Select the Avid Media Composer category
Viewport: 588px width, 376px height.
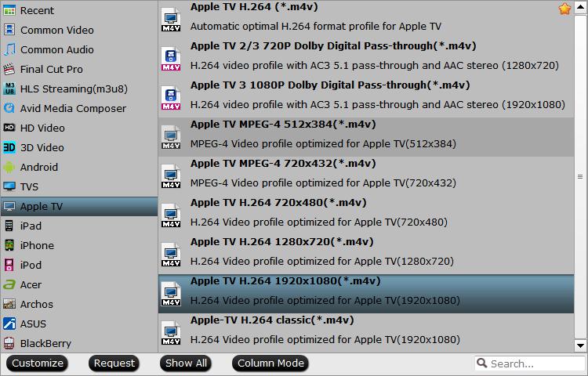(x=79, y=108)
